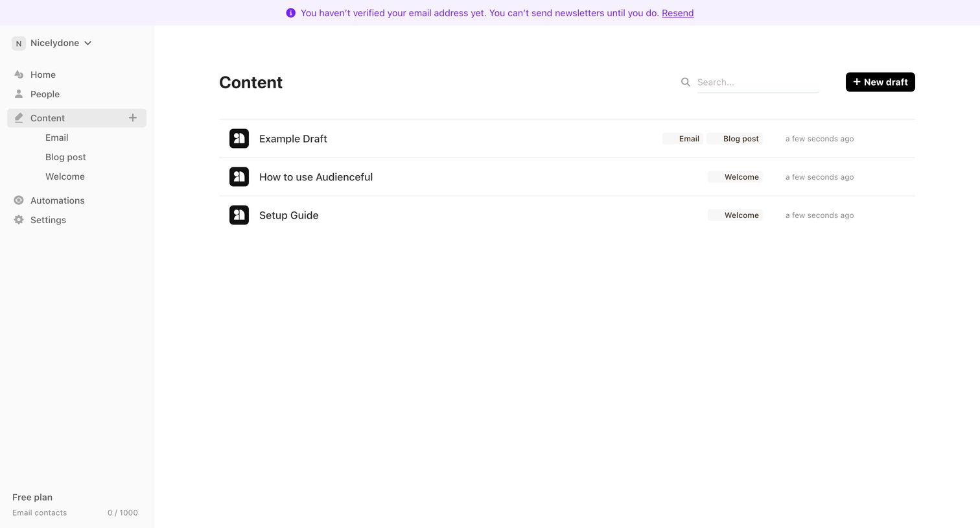Click Setup Guide's 'a few seconds ago' timestamp
This screenshot has width=980, height=528.
[819, 215]
